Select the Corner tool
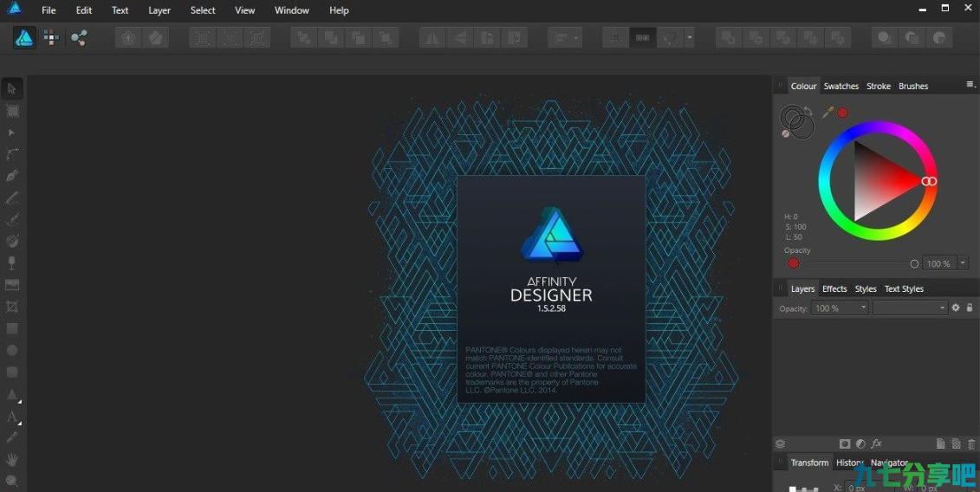 click(12, 154)
